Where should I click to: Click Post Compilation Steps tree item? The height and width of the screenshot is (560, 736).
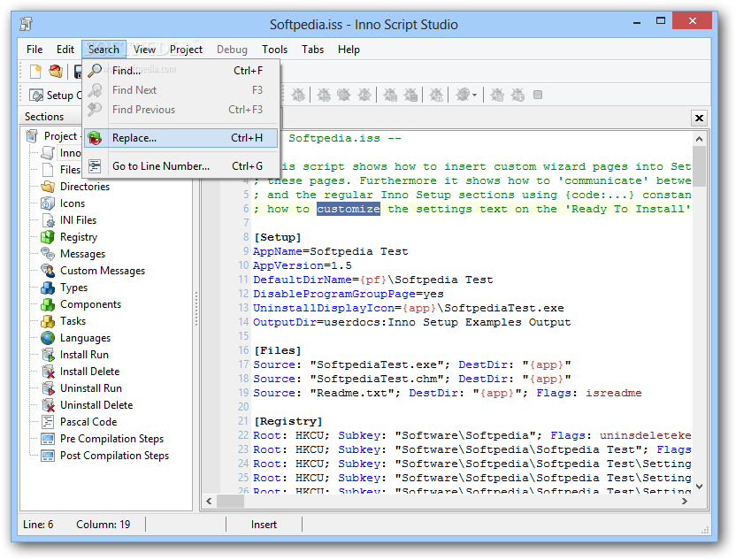(114, 456)
